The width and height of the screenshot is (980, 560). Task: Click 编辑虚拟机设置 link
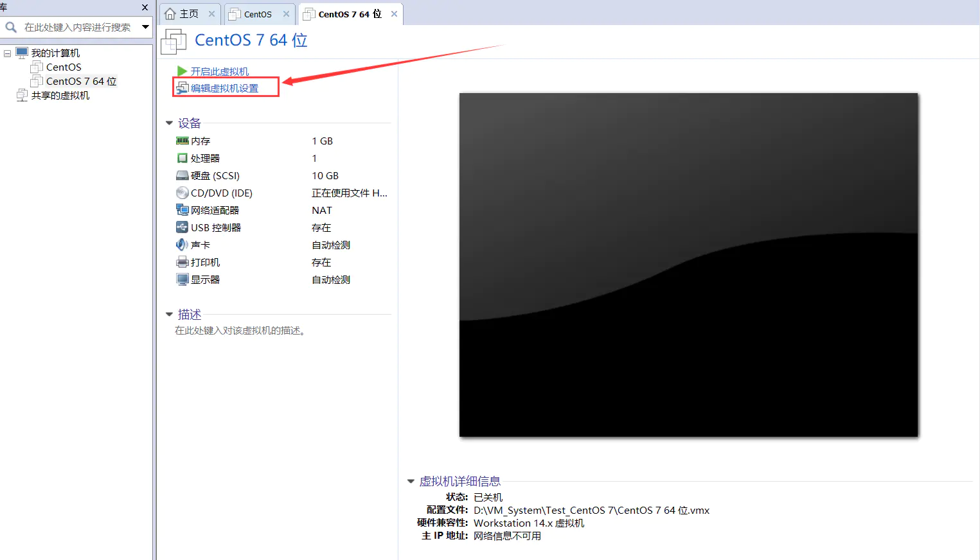tap(224, 88)
